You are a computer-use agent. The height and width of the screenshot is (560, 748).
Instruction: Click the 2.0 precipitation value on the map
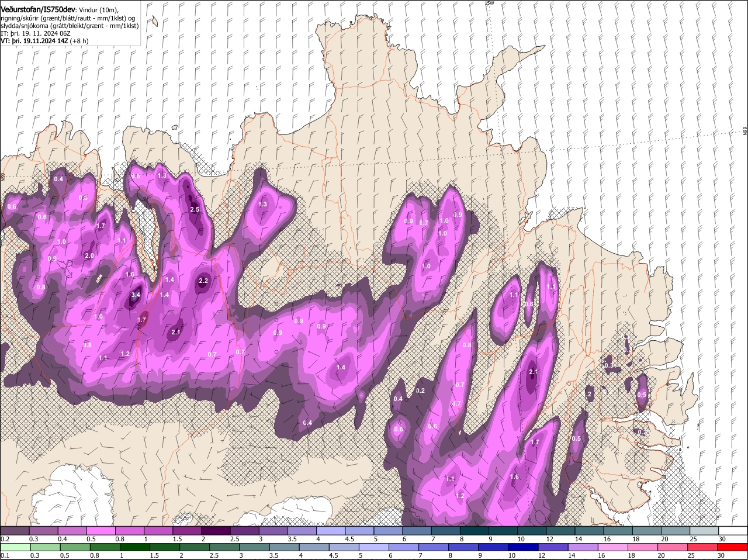(x=89, y=255)
